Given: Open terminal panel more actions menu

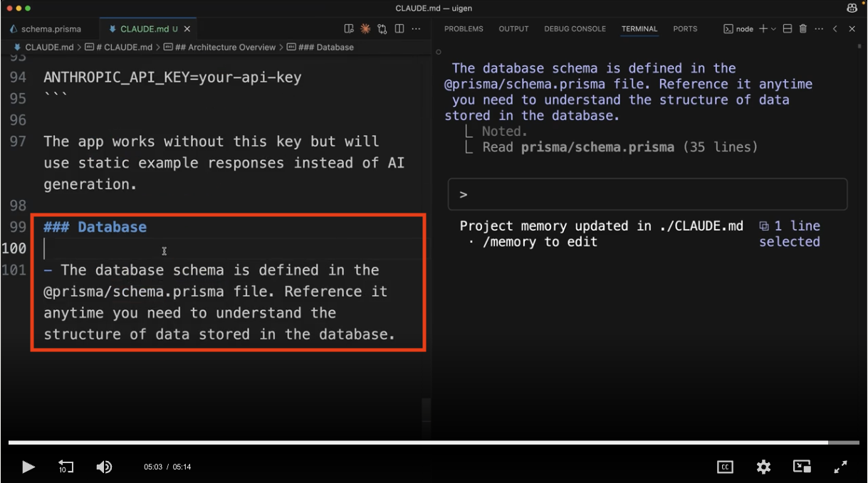Looking at the screenshot, I should pos(819,29).
